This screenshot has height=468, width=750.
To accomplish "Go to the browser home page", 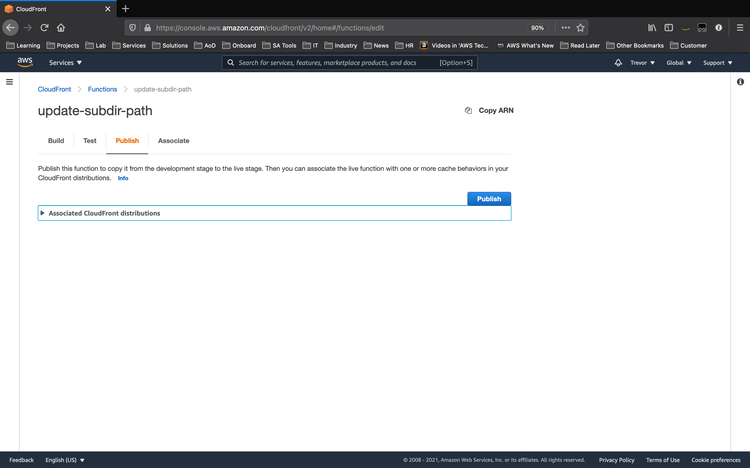I will click(x=61, y=28).
